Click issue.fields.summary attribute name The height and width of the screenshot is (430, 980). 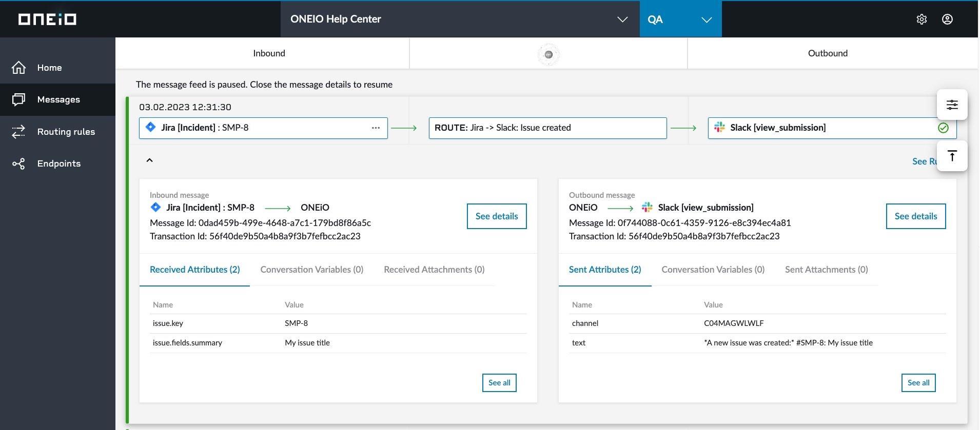click(x=187, y=343)
